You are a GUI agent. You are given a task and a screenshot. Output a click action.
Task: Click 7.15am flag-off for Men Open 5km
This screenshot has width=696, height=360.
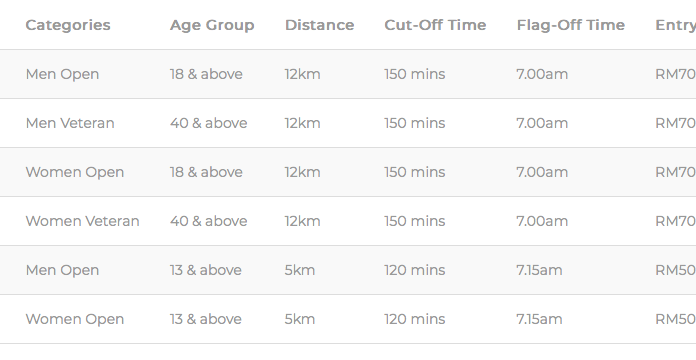[539, 270]
